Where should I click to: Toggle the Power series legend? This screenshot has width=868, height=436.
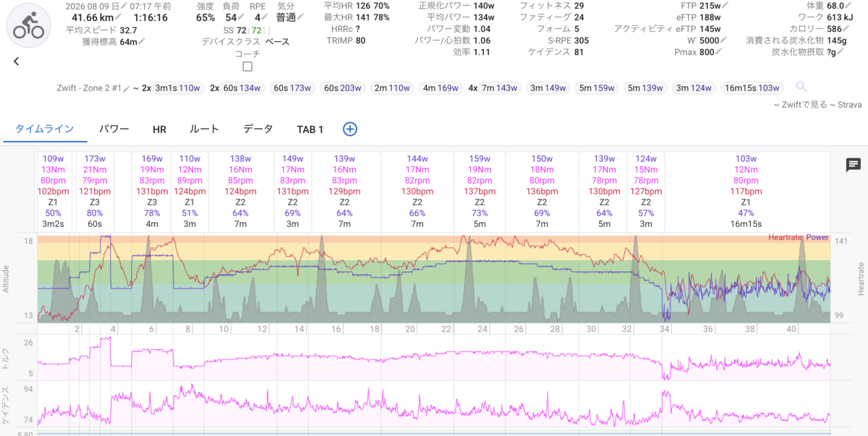click(817, 237)
